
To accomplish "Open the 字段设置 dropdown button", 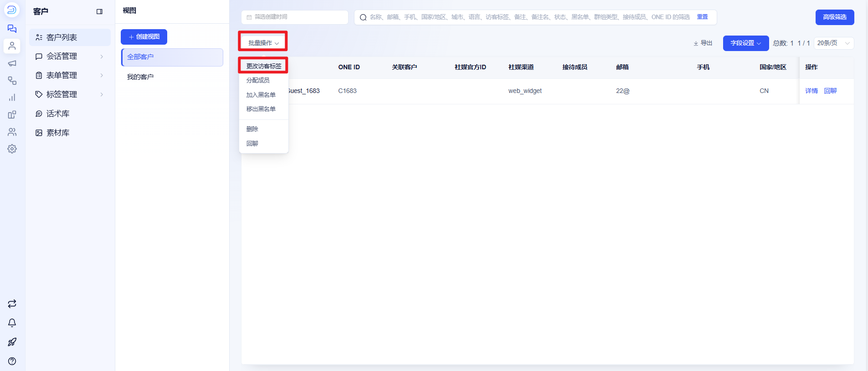I will pyautogui.click(x=746, y=43).
